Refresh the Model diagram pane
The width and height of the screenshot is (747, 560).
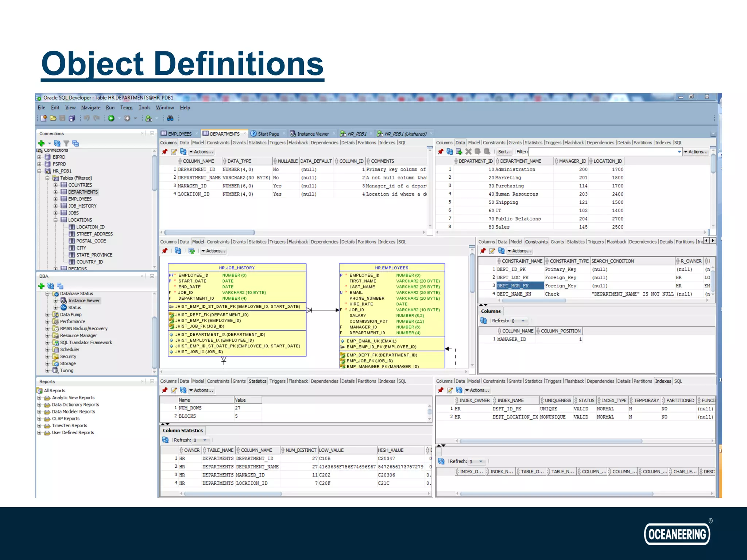pyautogui.click(x=178, y=251)
